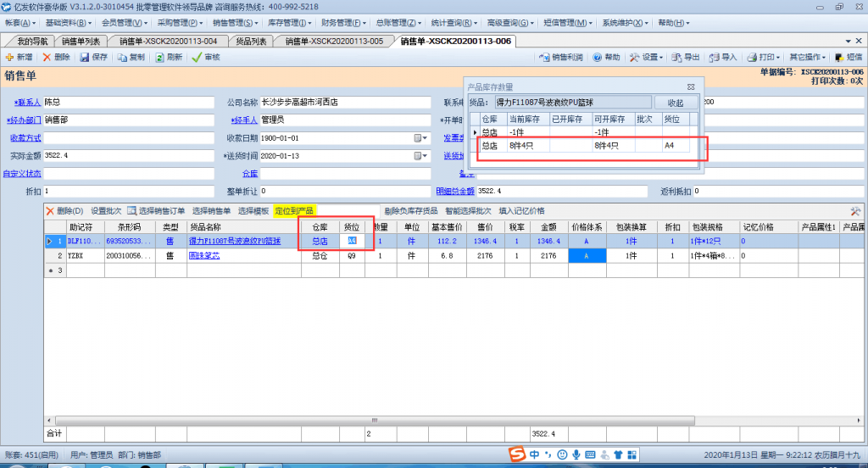This screenshot has height=468, width=868.
Task: Click the 选择销售单 button
Action: coord(211,211)
